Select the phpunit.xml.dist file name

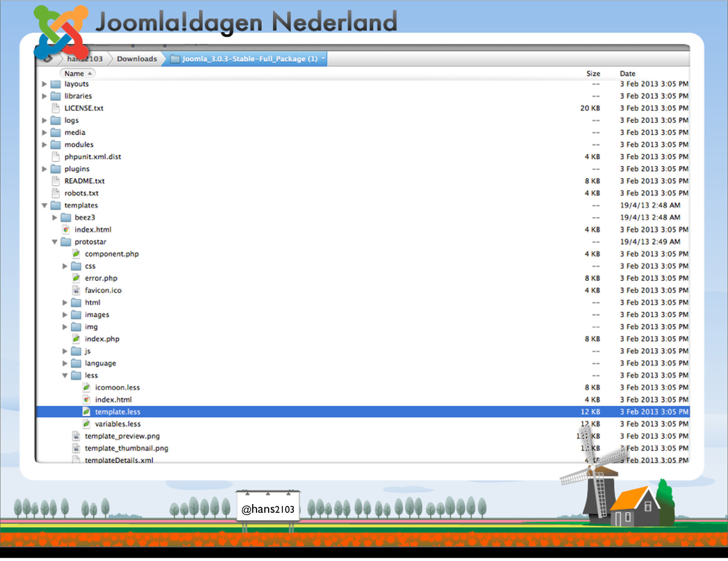click(x=93, y=157)
